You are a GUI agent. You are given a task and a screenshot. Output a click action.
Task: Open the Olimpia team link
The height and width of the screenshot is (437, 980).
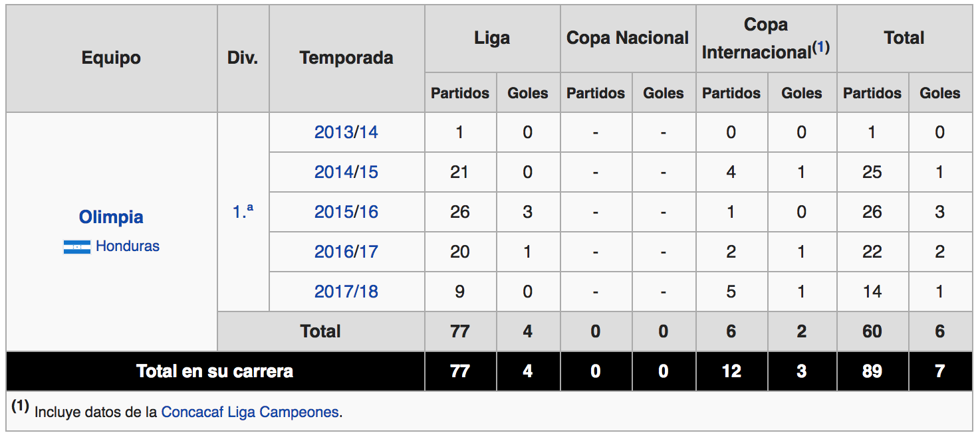click(x=111, y=217)
